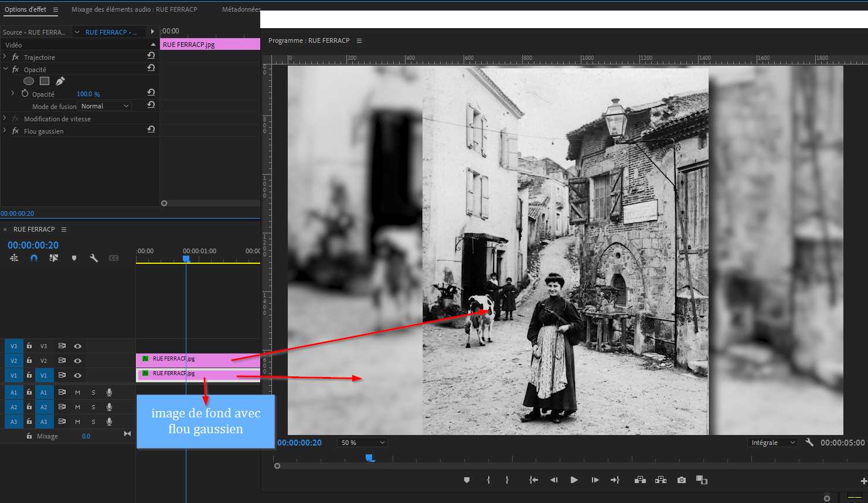The height and width of the screenshot is (503, 868).
Task: Toggle the timeline snap magnet icon
Action: click(x=34, y=258)
